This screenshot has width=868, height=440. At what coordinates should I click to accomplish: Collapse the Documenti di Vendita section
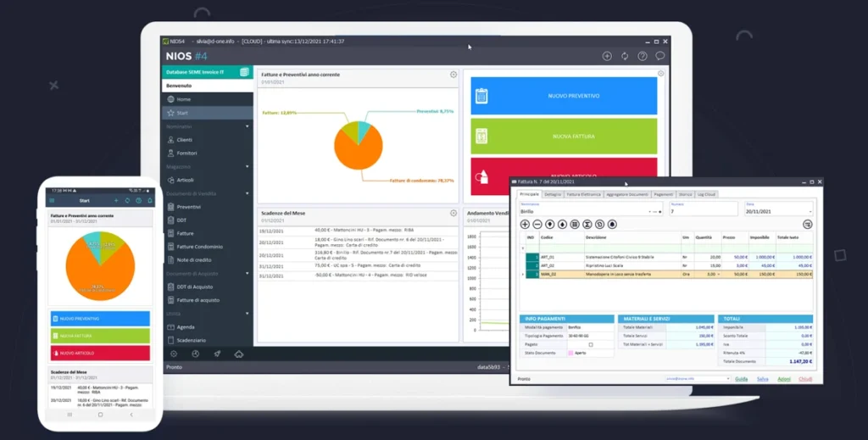[248, 193]
